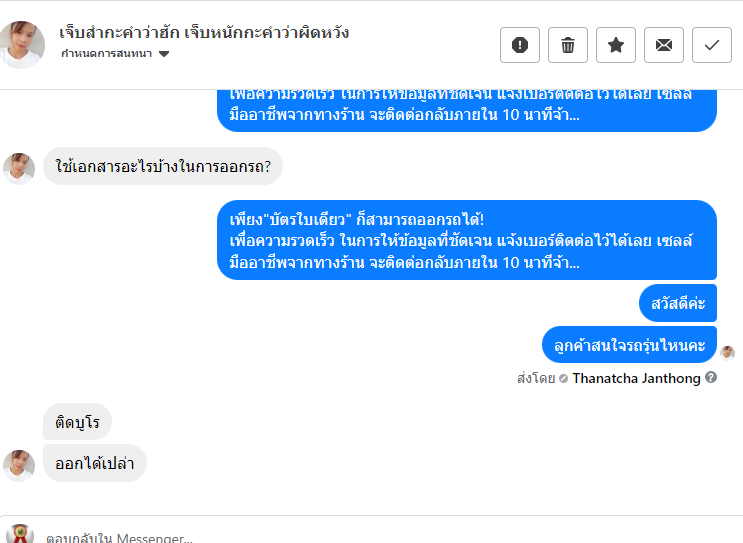This screenshot has width=743, height=543.
Task: Click the small seen avatar beside last reply
Action: 727,353
